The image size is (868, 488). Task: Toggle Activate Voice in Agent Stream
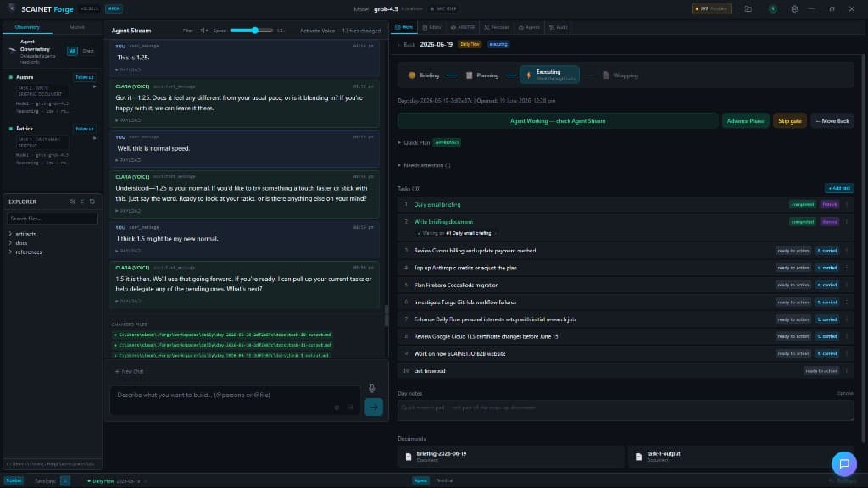317,30
